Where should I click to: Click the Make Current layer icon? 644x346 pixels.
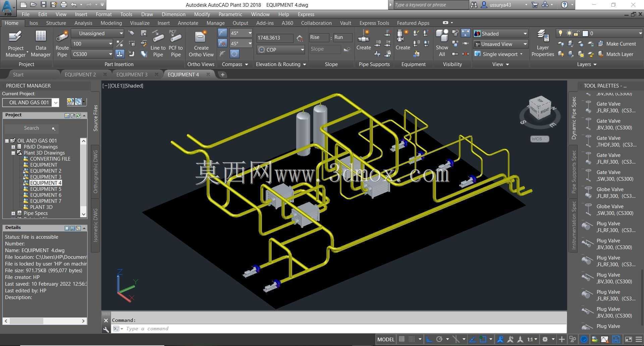pos(601,44)
